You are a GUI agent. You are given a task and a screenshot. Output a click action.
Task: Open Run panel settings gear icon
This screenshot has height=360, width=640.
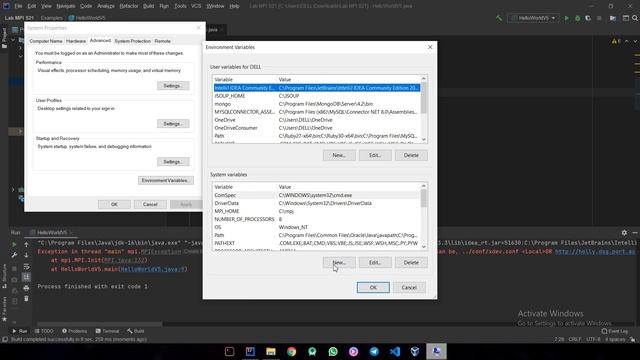(x=624, y=233)
